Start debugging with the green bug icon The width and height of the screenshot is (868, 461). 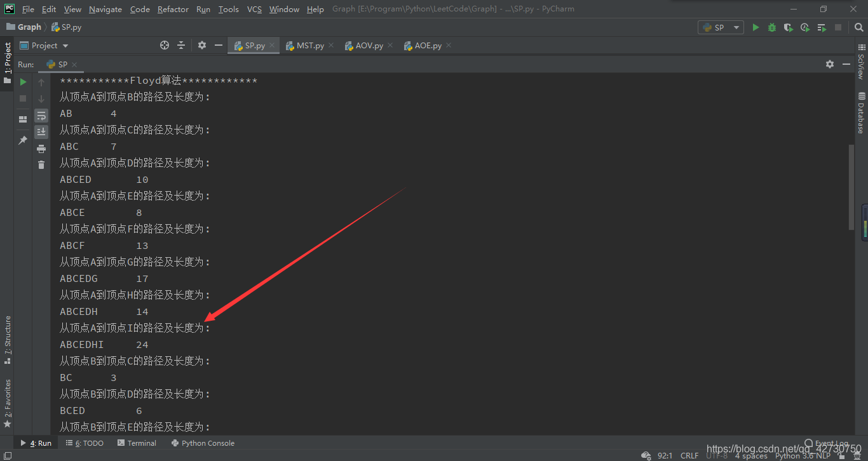point(772,27)
